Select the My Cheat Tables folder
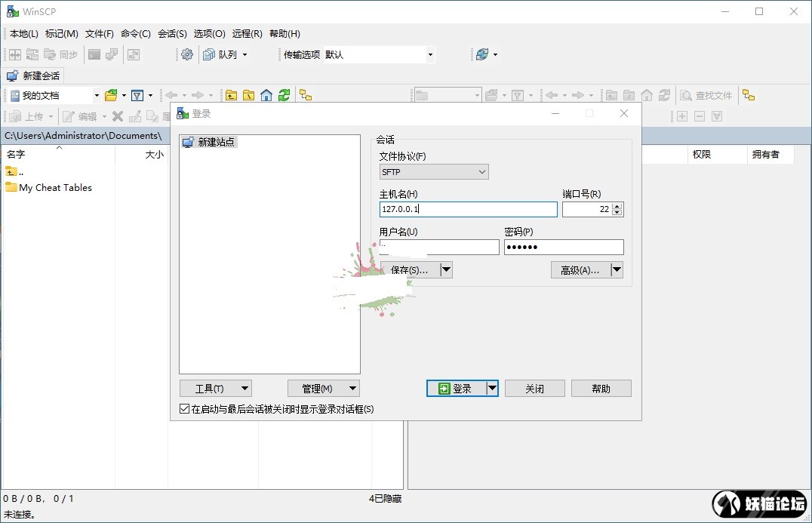The width and height of the screenshot is (812, 523). (x=49, y=187)
